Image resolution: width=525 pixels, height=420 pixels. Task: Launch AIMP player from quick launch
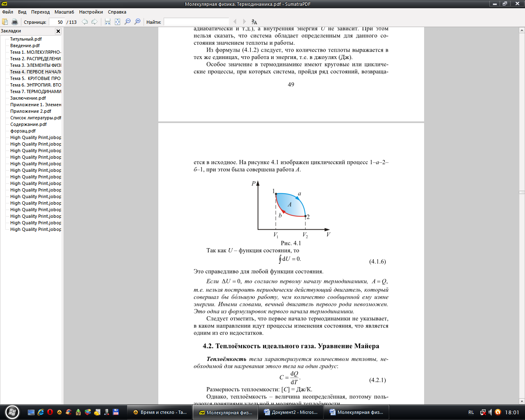(59, 412)
